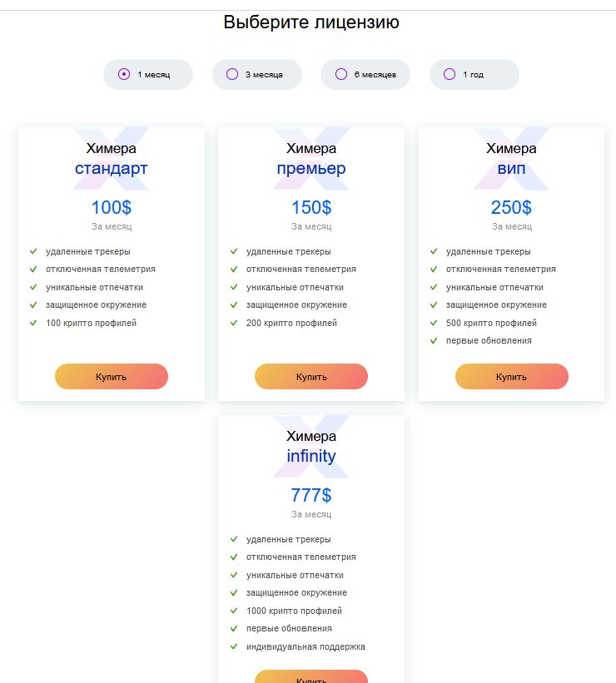Click the Выберите лицензию heading
The height and width of the screenshot is (683, 616).
[x=311, y=22]
